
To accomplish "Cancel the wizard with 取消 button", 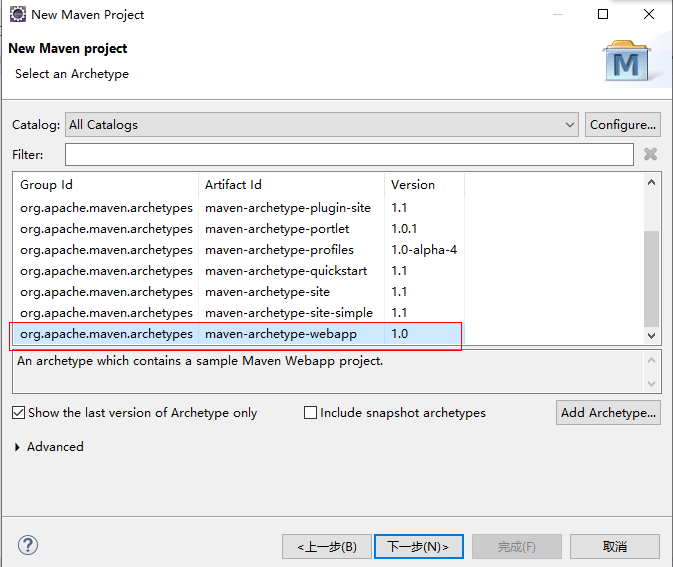I will coord(615,546).
